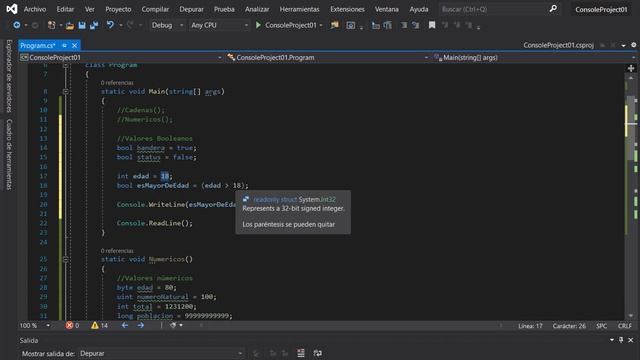Open the Salida panel window position dropdown
This screenshot has width=640, height=360.
coord(611,340)
